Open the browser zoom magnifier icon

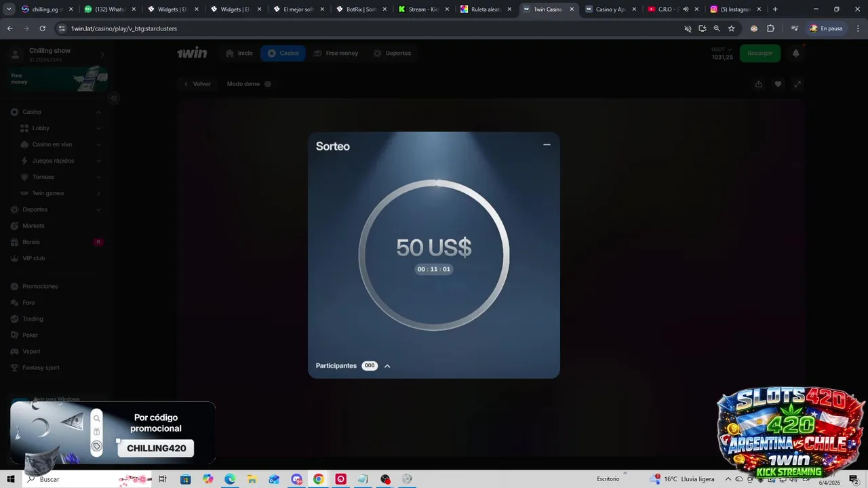click(x=717, y=28)
